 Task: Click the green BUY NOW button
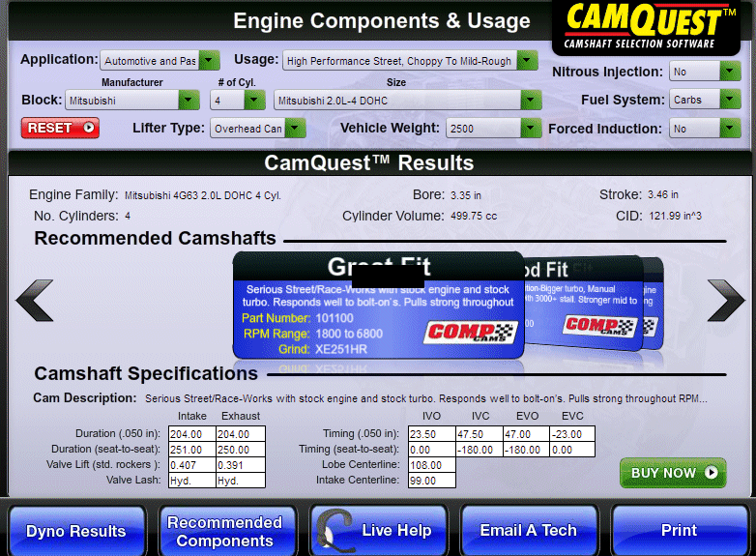click(673, 473)
